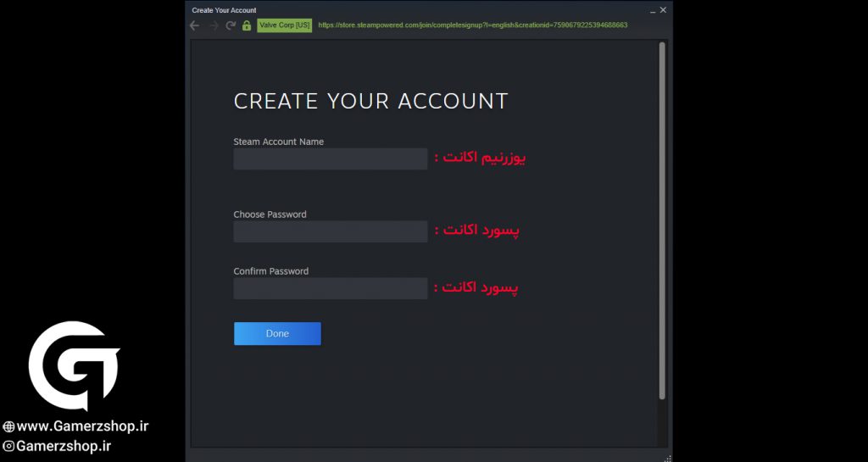Close the Create Your Account window

tap(663, 10)
